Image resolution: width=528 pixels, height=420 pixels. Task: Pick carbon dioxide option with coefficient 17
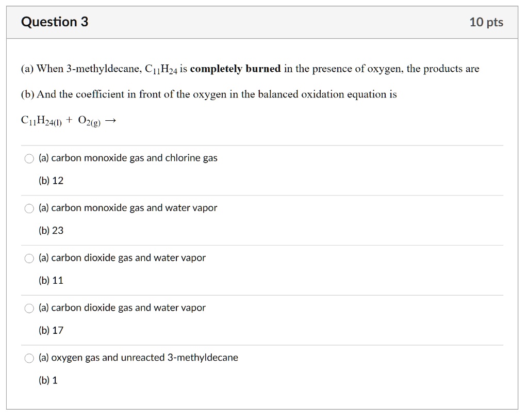[x=29, y=309]
